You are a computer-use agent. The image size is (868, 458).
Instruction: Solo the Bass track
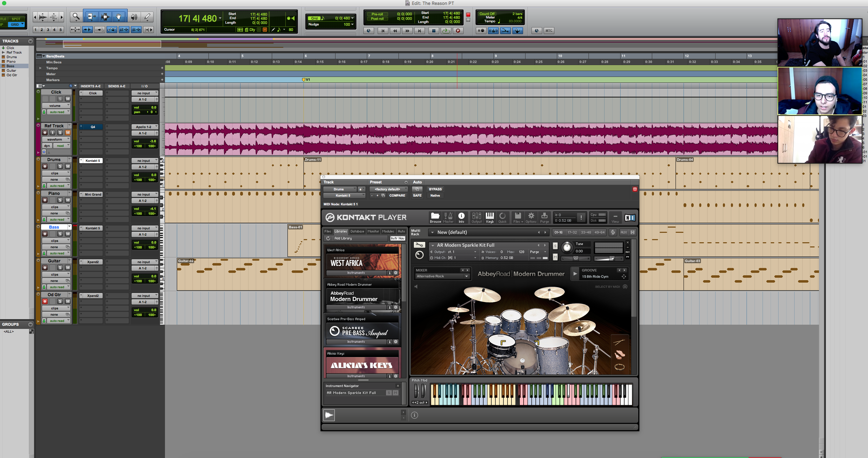[x=60, y=234]
